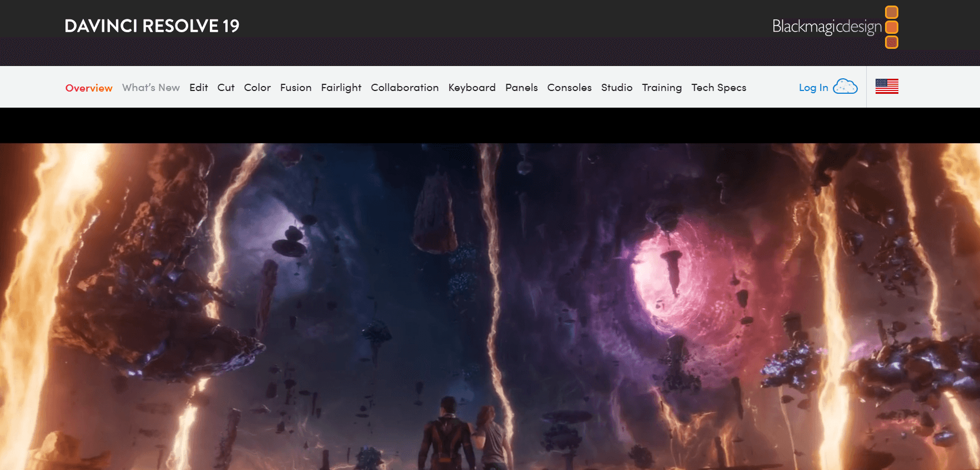Click the DaVinci Resolve 19 title
The image size is (980, 470).
(x=152, y=26)
